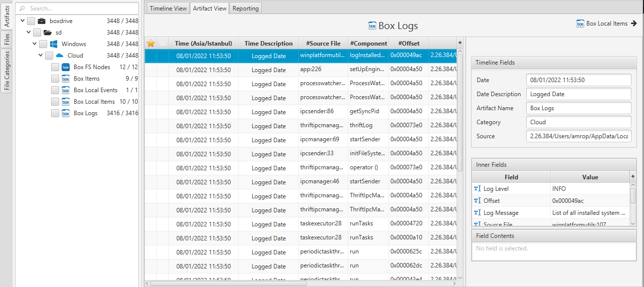
Task: Sort by Time Description column header
Action: [269, 43]
